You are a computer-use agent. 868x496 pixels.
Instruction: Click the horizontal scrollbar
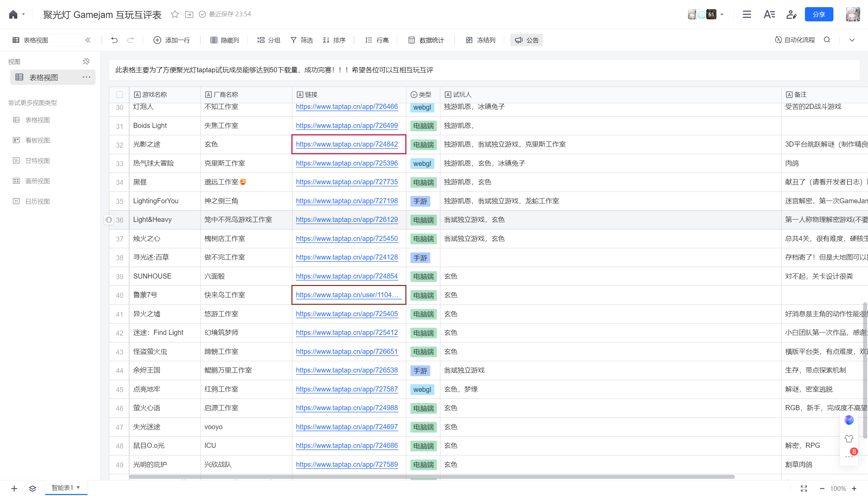[x=432, y=477]
